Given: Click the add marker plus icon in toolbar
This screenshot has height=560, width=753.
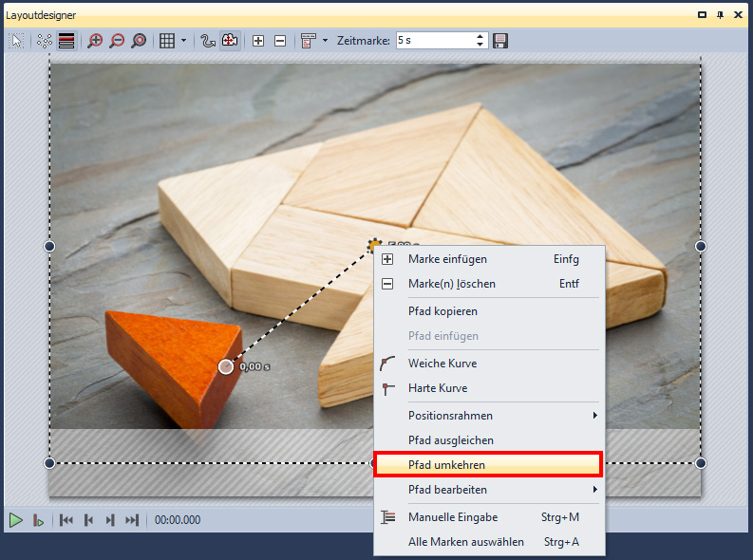Looking at the screenshot, I should pos(257,41).
